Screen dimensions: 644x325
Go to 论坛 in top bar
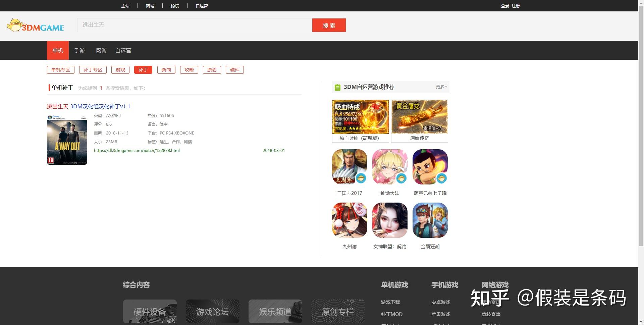[x=175, y=6]
